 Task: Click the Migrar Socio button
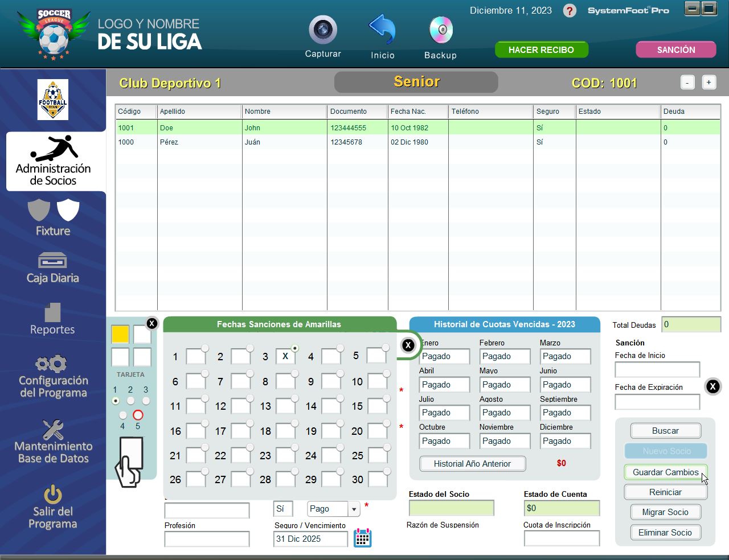pos(665,512)
